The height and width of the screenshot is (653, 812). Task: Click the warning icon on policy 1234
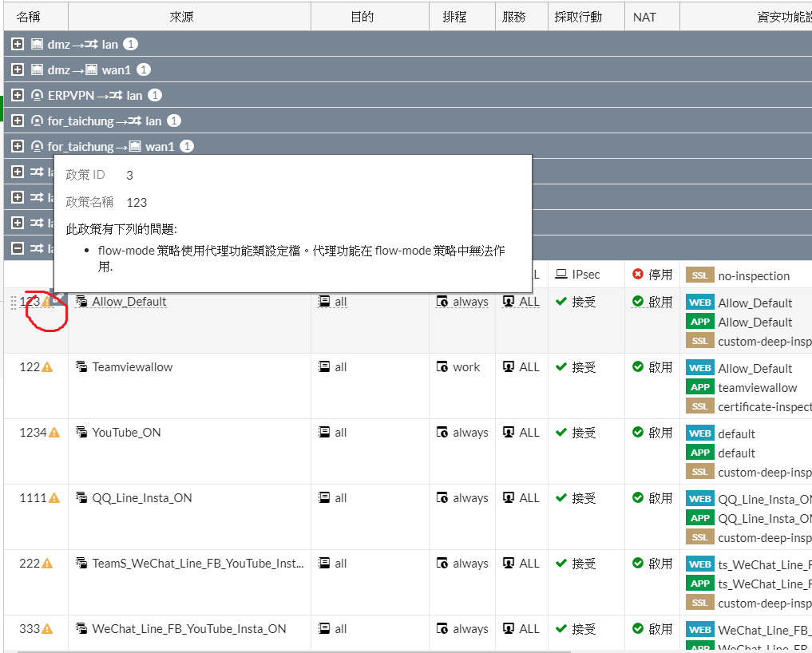[x=54, y=433]
